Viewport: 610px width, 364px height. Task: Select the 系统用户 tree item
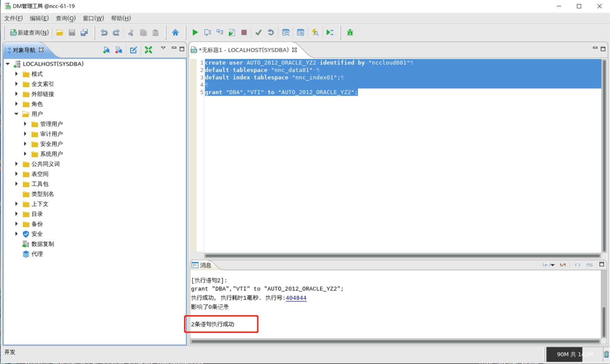click(x=51, y=154)
